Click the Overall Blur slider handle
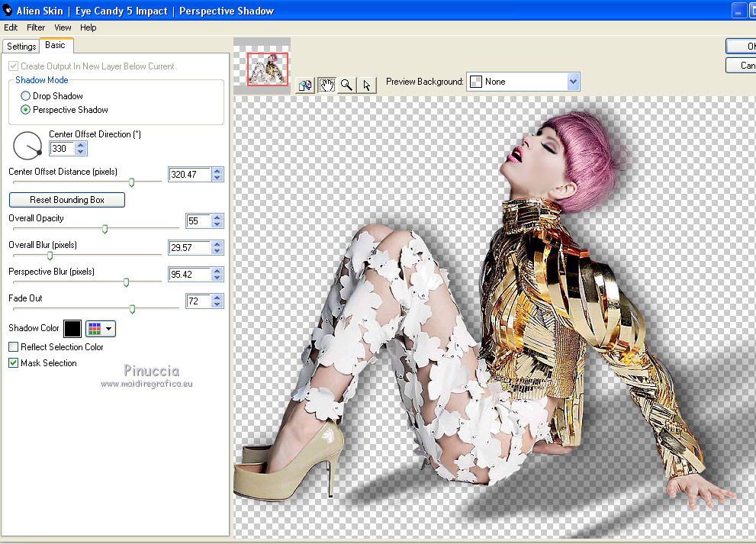This screenshot has width=756, height=544. click(50, 256)
